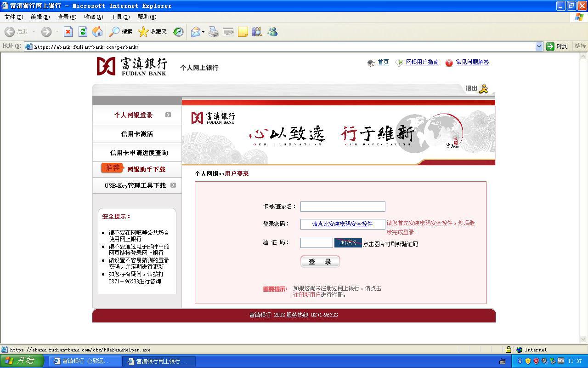Expand the address bar dropdown
This screenshot has height=368, width=588.
[x=539, y=46]
